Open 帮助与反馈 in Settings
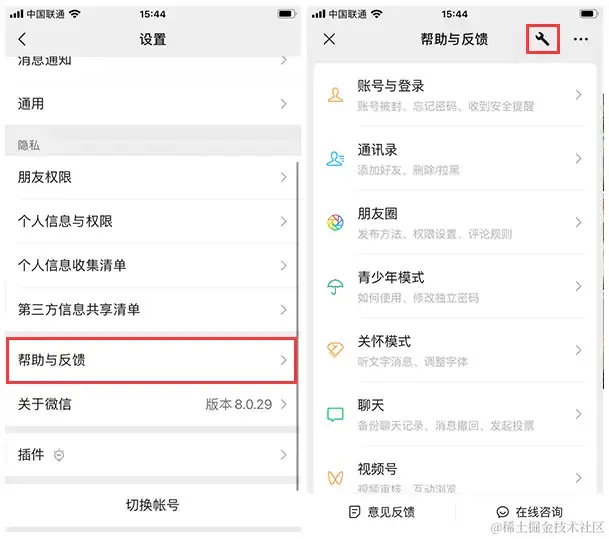This screenshot has width=609, height=539. [151, 360]
